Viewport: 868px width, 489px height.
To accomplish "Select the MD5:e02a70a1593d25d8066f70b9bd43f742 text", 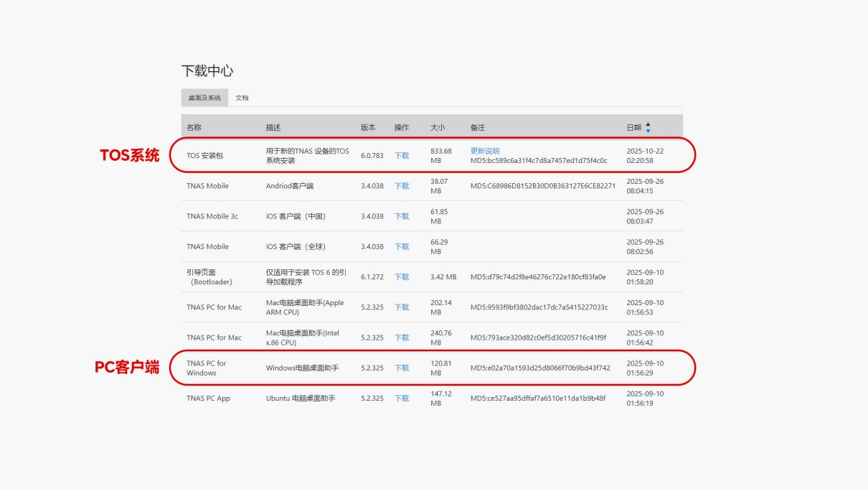I will coord(540,368).
